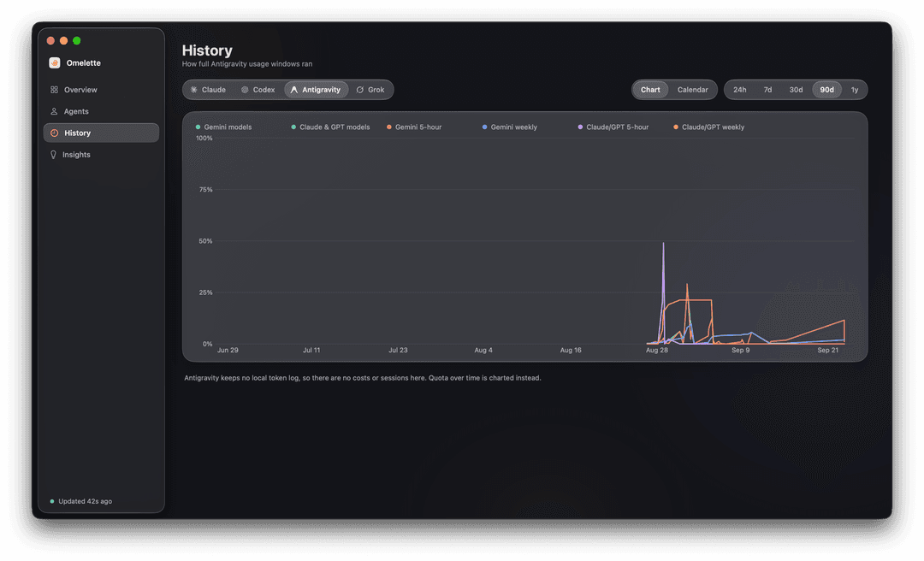Set time range to 1y
The height and width of the screenshot is (561, 924).
(x=855, y=90)
